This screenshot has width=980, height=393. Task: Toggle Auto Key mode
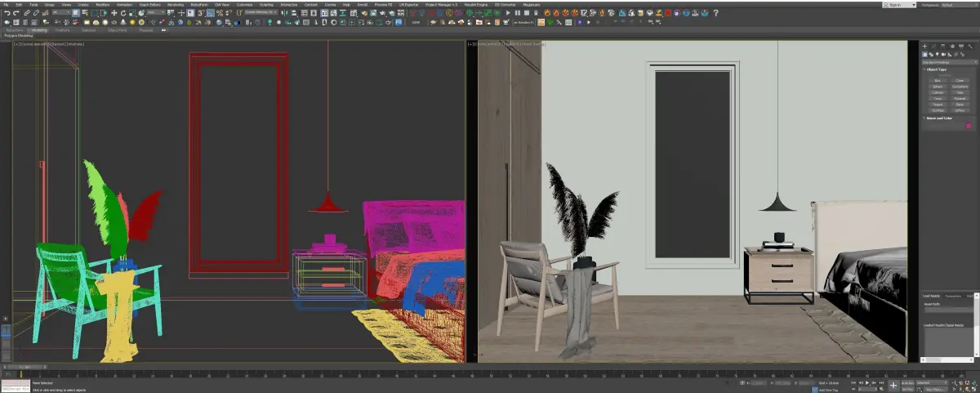pos(908,382)
